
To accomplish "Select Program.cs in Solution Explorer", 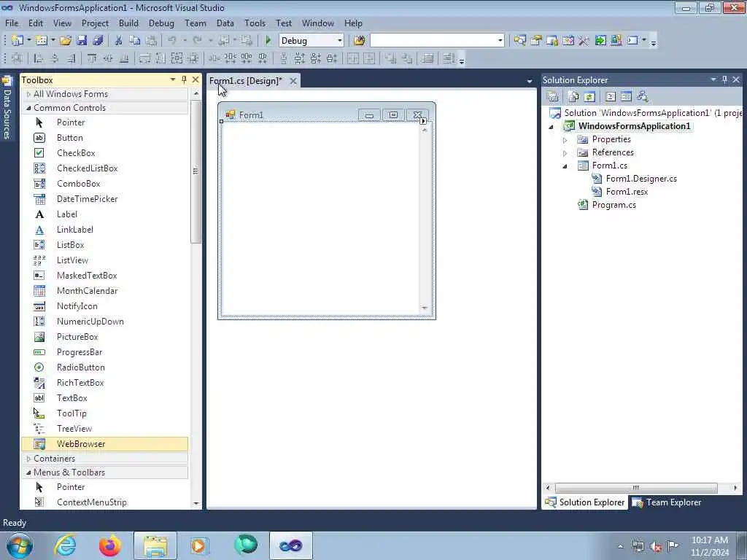I will pyautogui.click(x=614, y=205).
